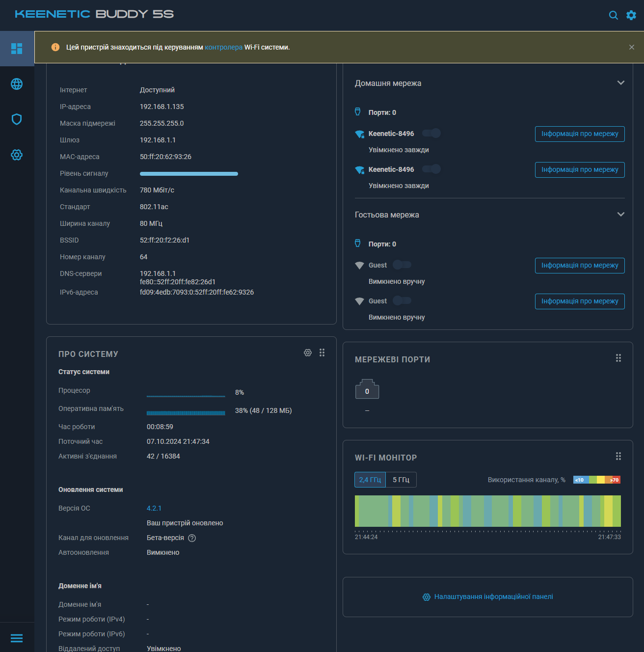This screenshot has width=644, height=652.
Task: Select the 2,4 ГГц tab in Wi-Fi monitor
Action: click(370, 480)
